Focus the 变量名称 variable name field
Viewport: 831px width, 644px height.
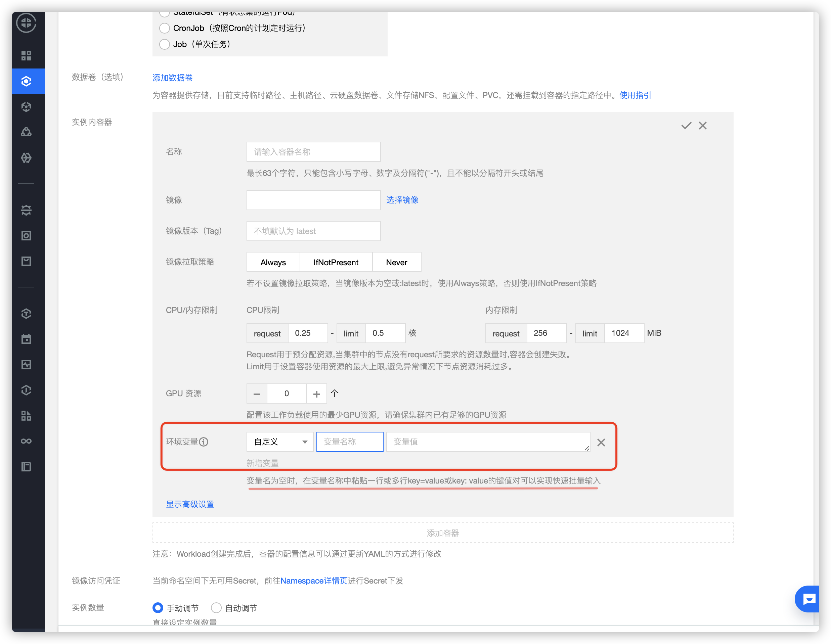click(350, 442)
